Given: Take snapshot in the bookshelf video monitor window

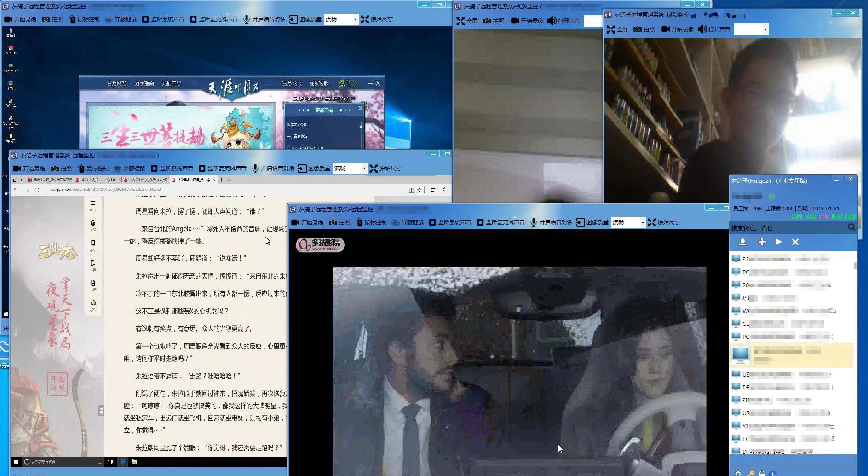Looking at the screenshot, I should [644, 29].
